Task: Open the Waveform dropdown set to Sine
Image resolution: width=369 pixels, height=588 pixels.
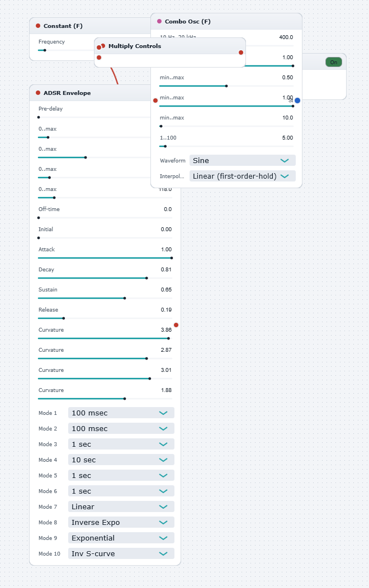Action: click(x=242, y=160)
